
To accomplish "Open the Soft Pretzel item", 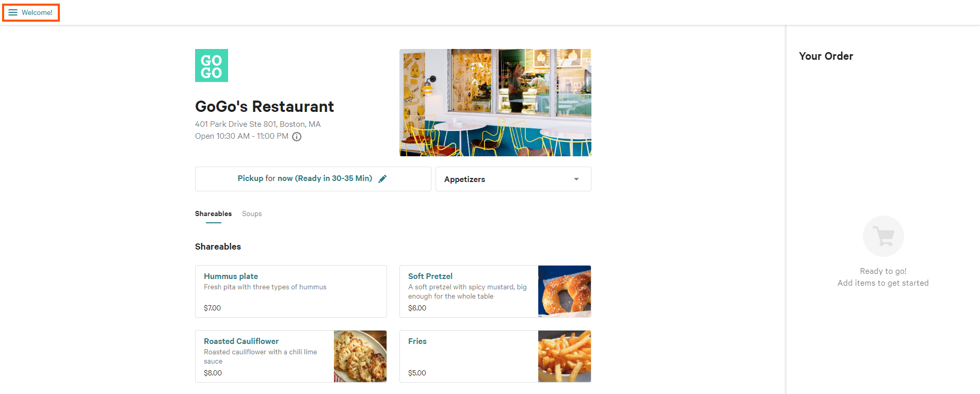I will (x=495, y=291).
